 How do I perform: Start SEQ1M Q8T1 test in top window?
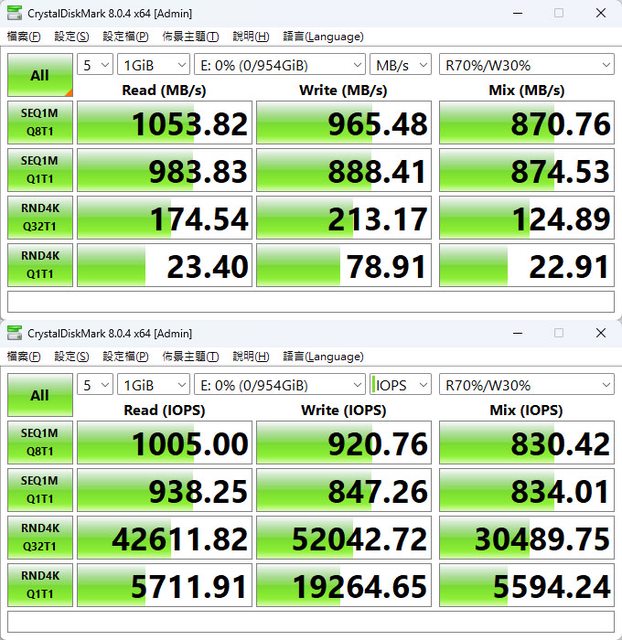pyautogui.click(x=40, y=122)
